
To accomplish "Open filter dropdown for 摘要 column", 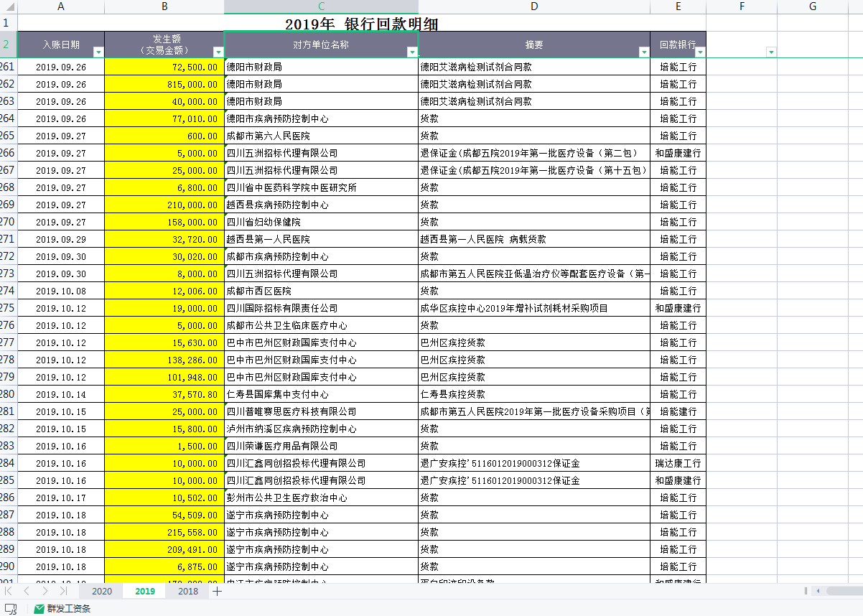I will pyautogui.click(x=644, y=52).
